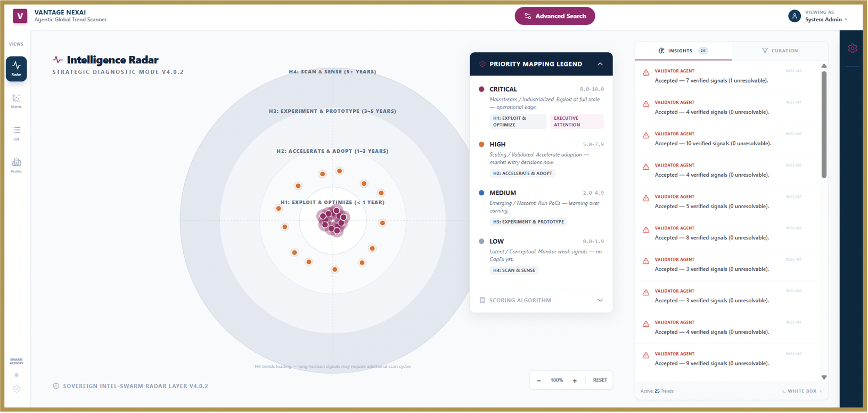
Task: Click the info icon beside Sovereign Intel-Swarm
Action: click(56, 386)
